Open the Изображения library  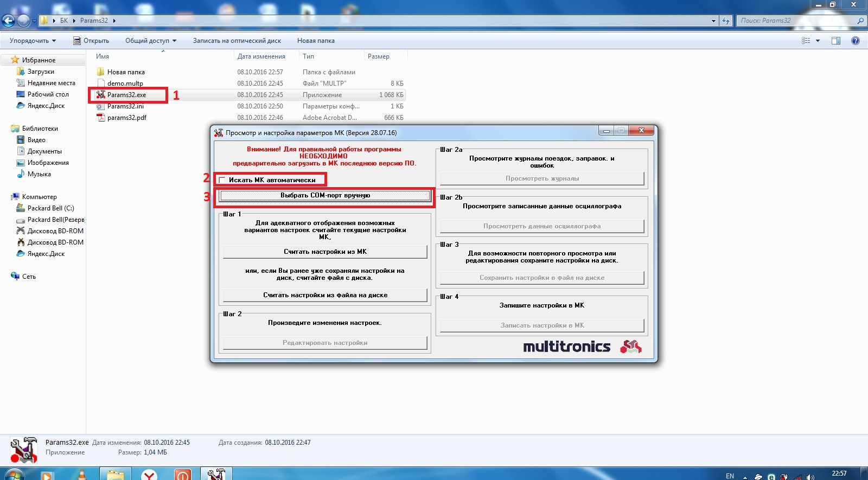(x=48, y=163)
